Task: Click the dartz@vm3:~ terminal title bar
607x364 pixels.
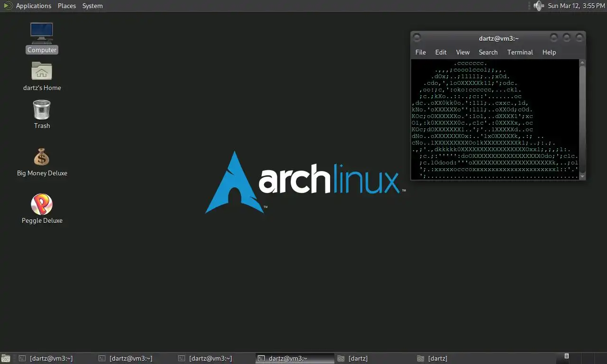Action: 499,38
